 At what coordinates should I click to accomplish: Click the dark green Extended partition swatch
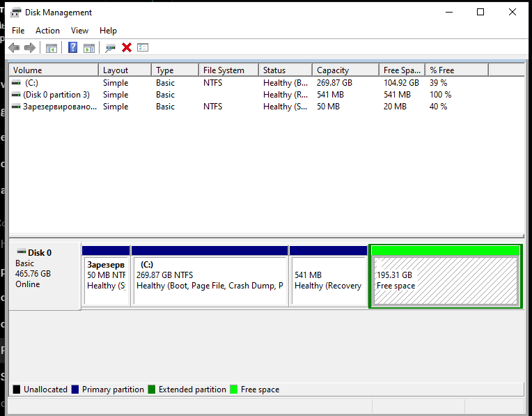coord(152,390)
